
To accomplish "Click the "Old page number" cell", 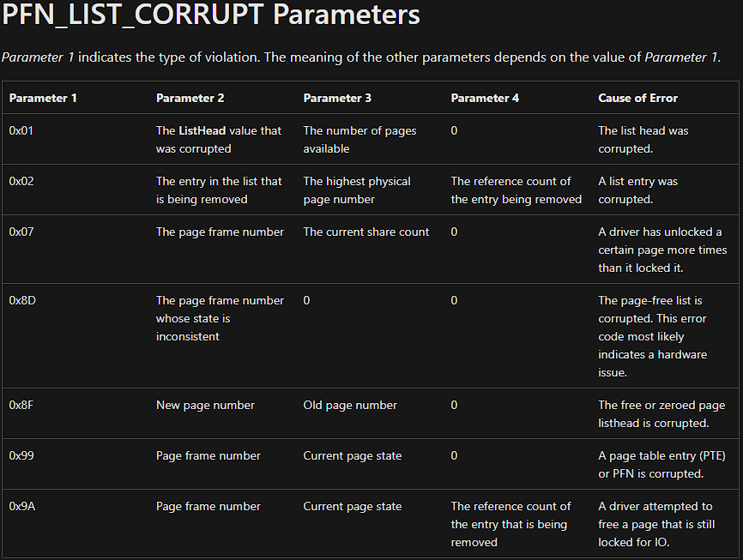I will pos(350,405).
